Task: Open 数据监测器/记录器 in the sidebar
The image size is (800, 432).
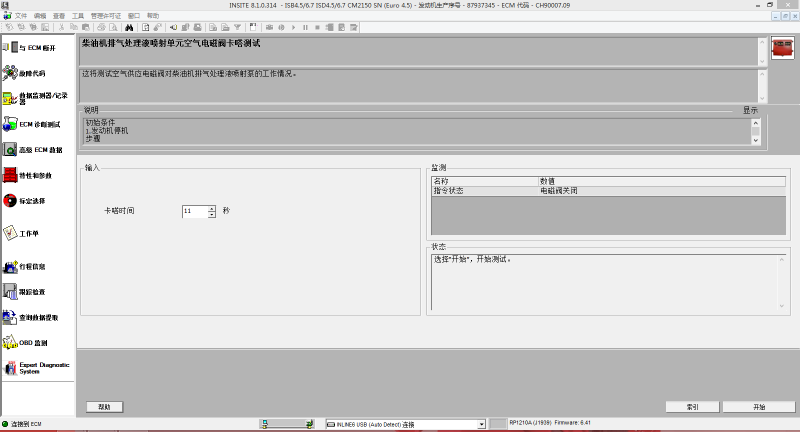Action: tap(37, 98)
